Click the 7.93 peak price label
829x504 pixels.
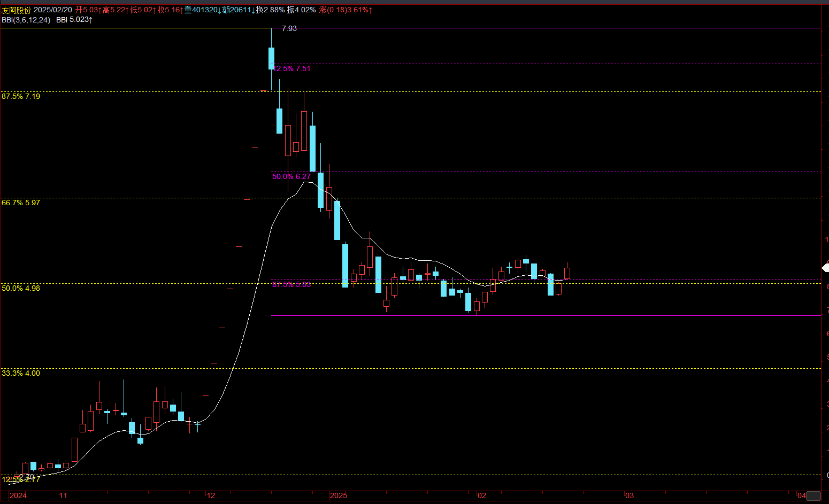[x=289, y=28]
